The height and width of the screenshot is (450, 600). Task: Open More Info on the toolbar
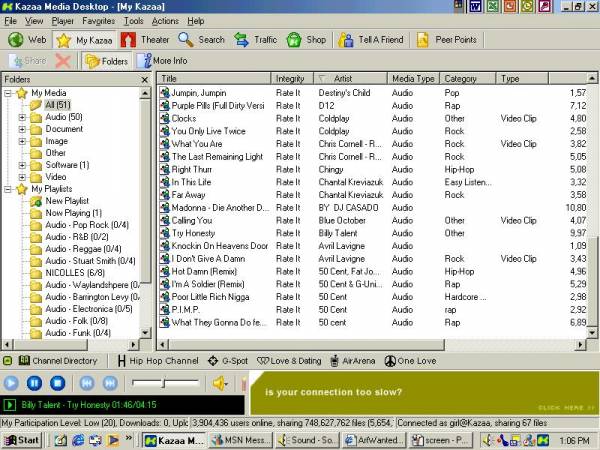click(x=162, y=61)
